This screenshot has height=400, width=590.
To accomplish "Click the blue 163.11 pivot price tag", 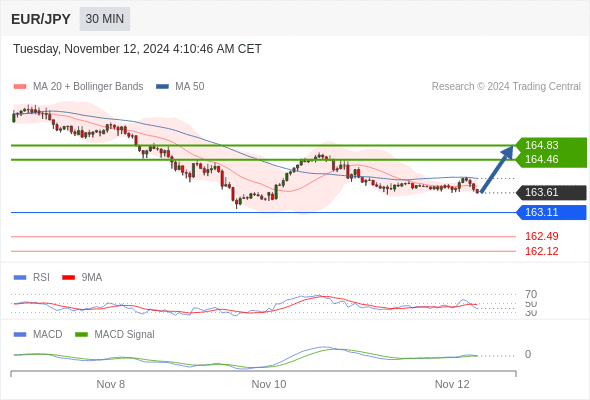I will click(551, 213).
